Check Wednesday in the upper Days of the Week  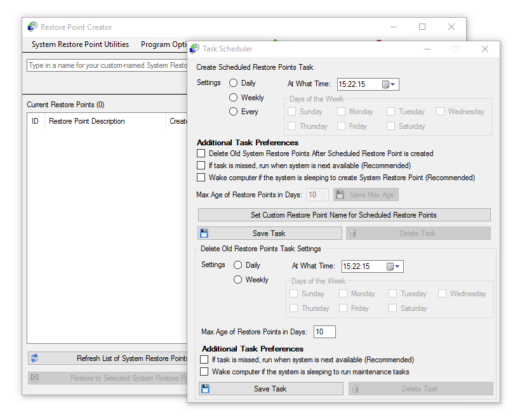pos(440,112)
